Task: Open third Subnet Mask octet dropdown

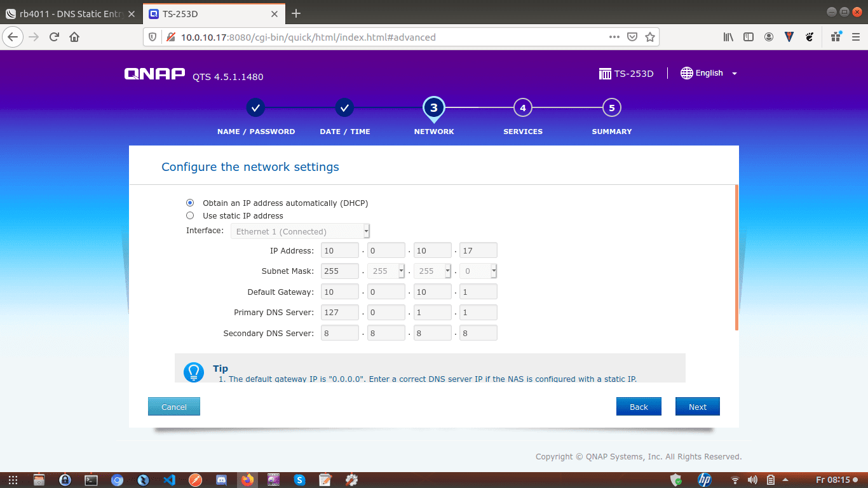Action: [x=432, y=271]
